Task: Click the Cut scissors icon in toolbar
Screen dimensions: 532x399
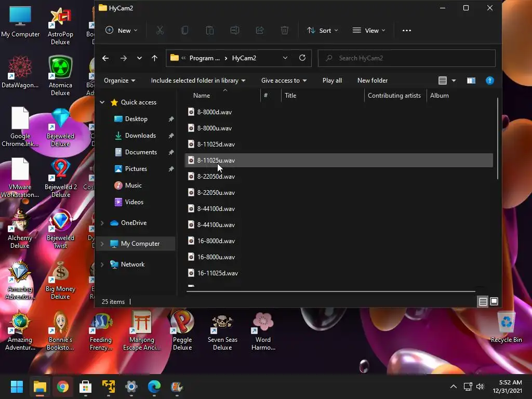Action: tap(160, 31)
